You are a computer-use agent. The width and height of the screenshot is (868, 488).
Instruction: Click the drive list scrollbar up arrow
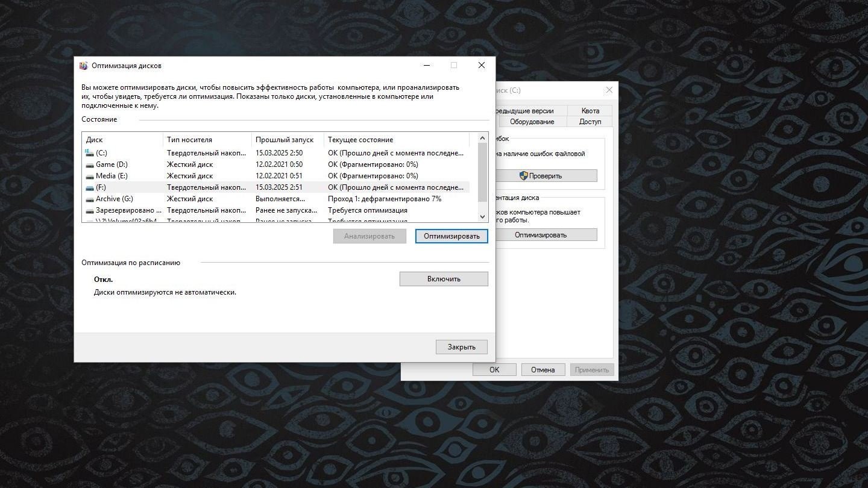pos(482,139)
